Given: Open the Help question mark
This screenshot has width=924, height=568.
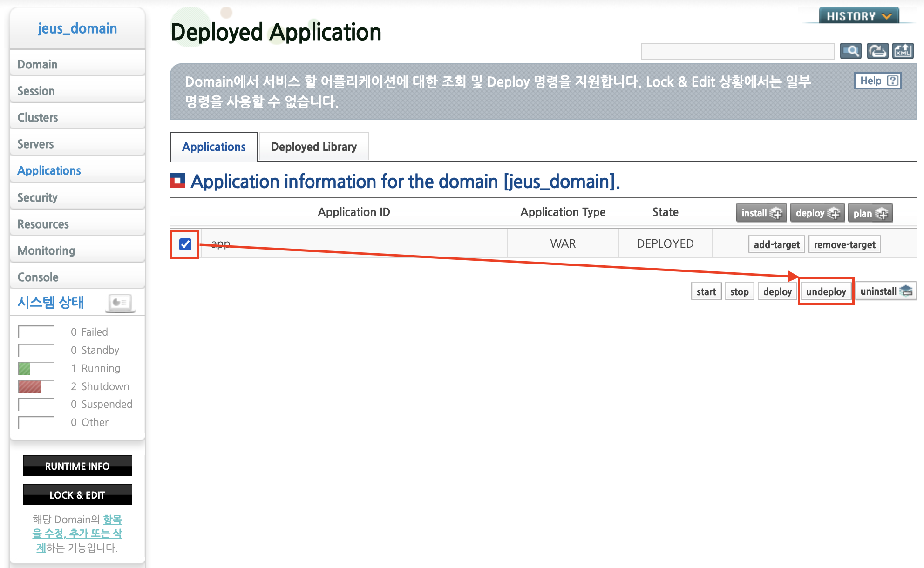Looking at the screenshot, I should 877,81.
